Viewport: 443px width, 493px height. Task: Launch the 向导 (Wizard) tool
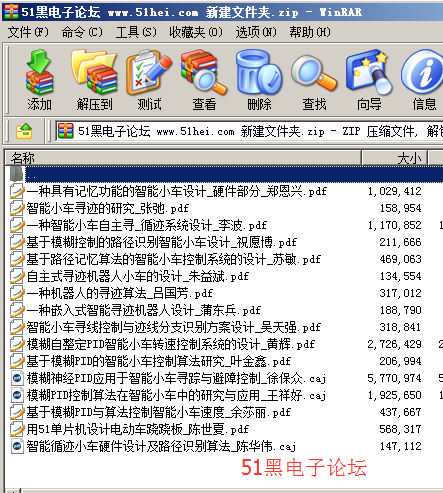click(369, 80)
